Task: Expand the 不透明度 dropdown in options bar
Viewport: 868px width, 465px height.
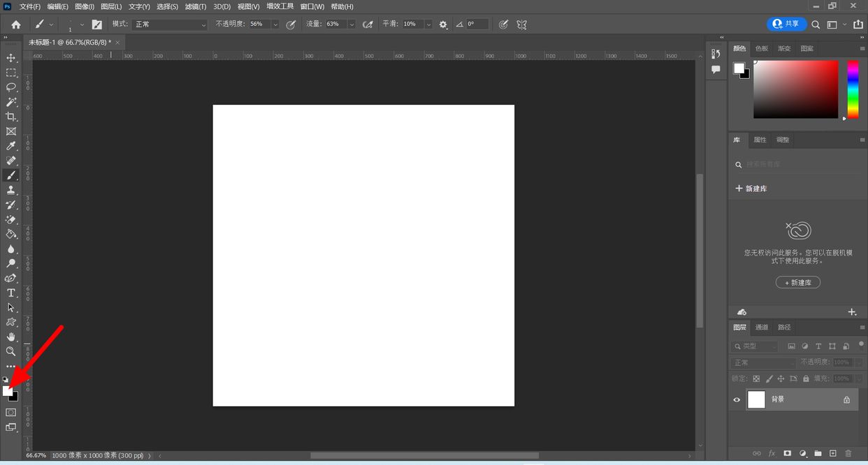Action: coord(275,24)
